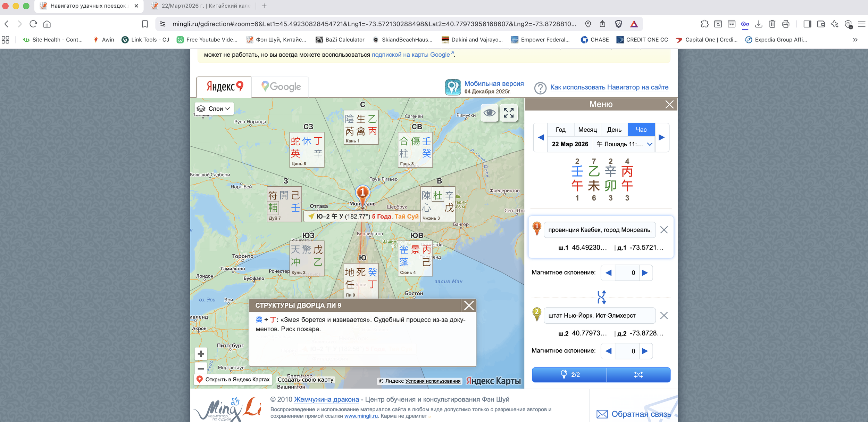Click the shuffle icon on blue bar

click(638, 375)
